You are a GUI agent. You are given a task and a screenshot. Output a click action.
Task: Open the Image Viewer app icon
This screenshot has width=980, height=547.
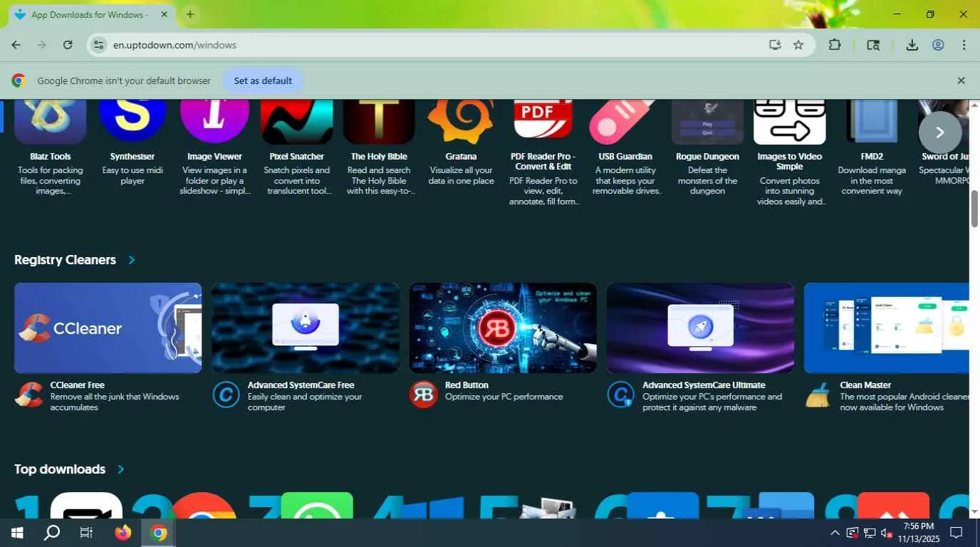coord(214,123)
